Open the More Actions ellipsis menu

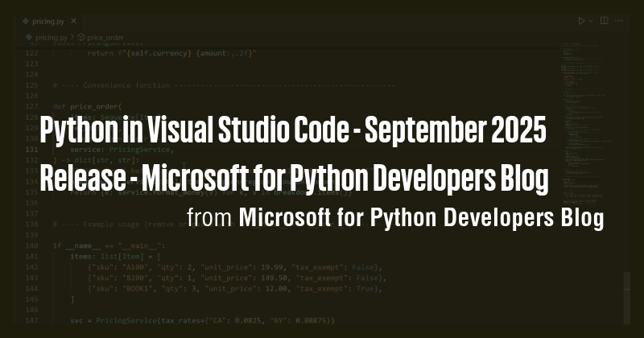tap(618, 21)
